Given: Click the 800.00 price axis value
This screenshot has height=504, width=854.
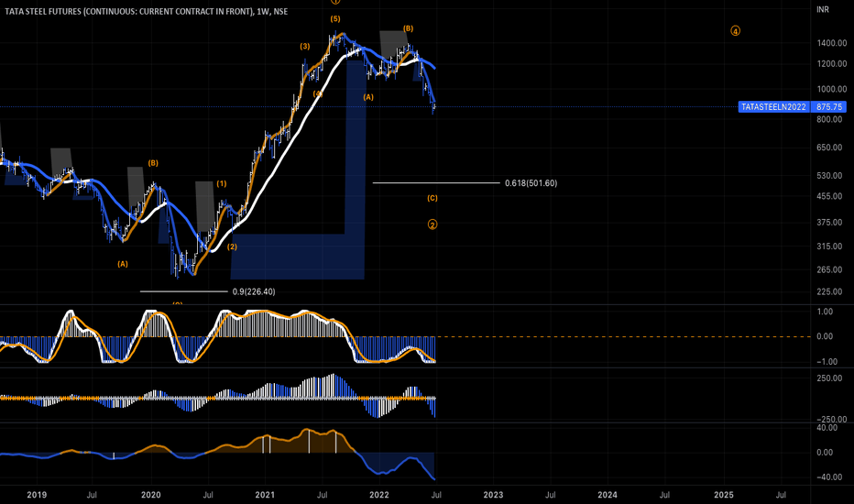Looking at the screenshot, I should click(x=829, y=119).
